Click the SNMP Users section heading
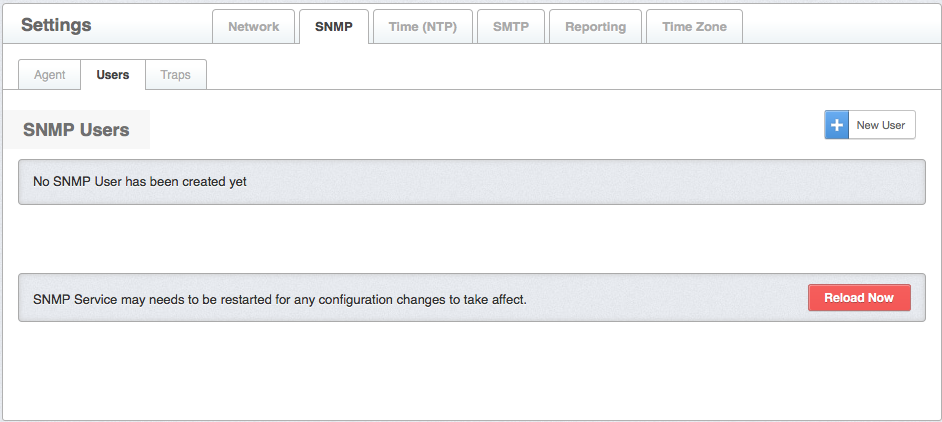The width and height of the screenshot is (942, 422). coord(77,130)
